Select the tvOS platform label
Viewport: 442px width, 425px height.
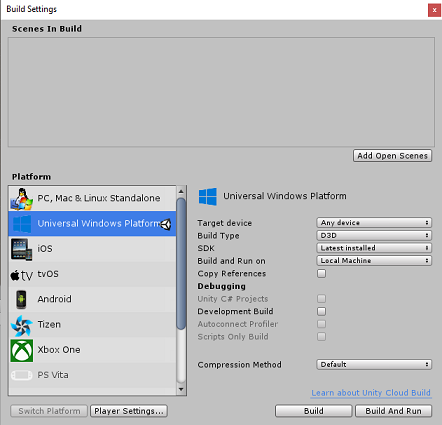(48, 274)
